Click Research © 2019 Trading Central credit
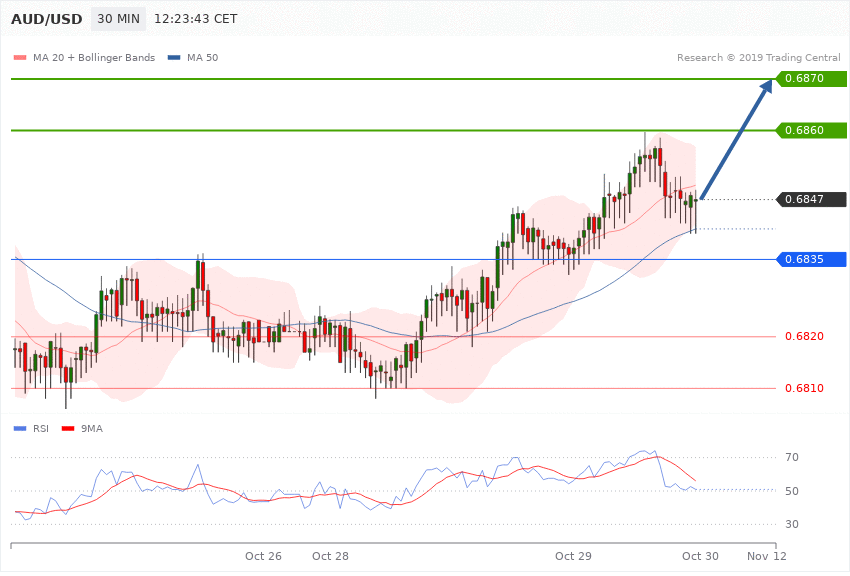The image size is (850, 576). coord(758,57)
